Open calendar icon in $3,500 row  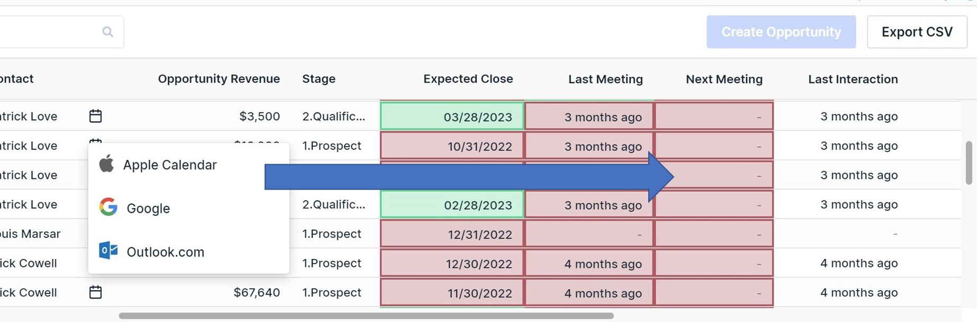(x=95, y=116)
